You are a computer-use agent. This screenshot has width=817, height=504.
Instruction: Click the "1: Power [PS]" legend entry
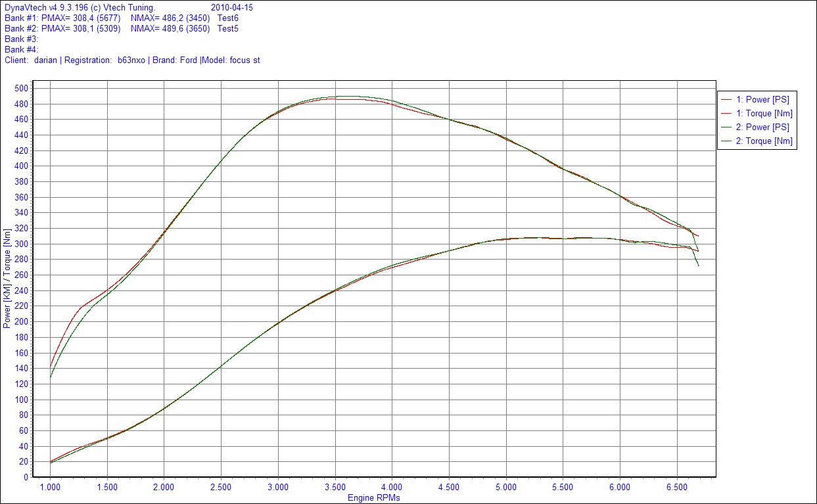[x=762, y=100]
